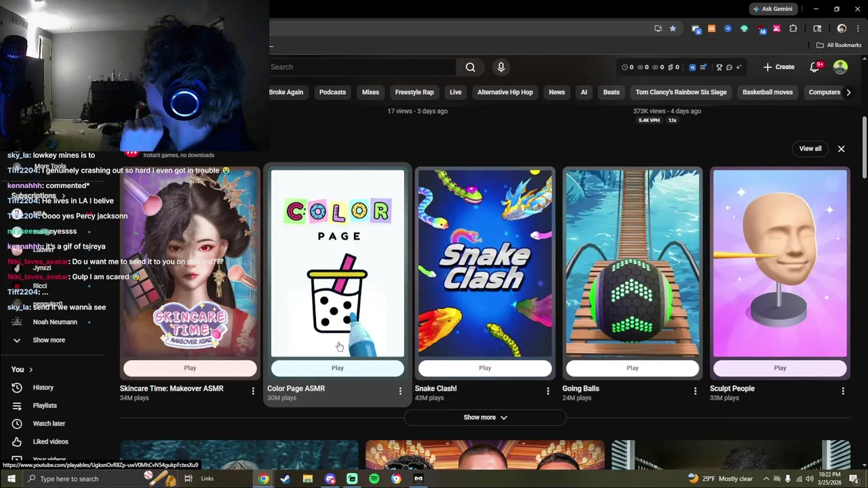Open Chrome extensions puzzle icon

[793, 28]
